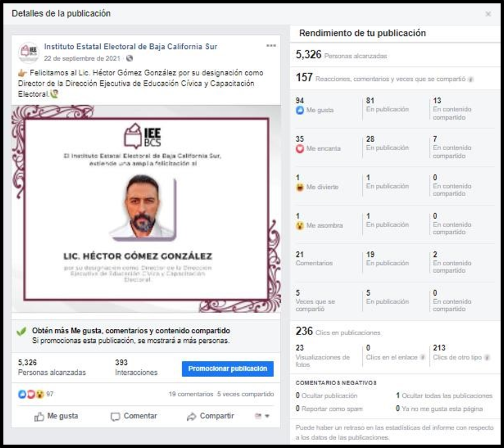Click the Me asombra surprised emoji icon

tap(300, 225)
